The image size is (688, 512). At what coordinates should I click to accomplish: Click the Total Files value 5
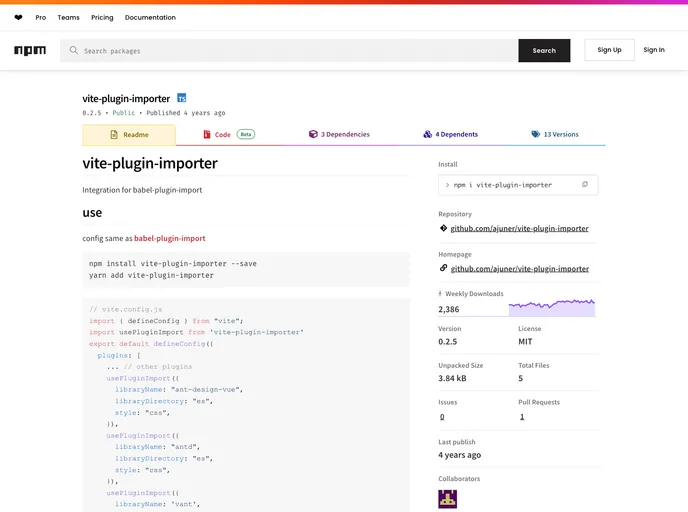tap(521, 378)
